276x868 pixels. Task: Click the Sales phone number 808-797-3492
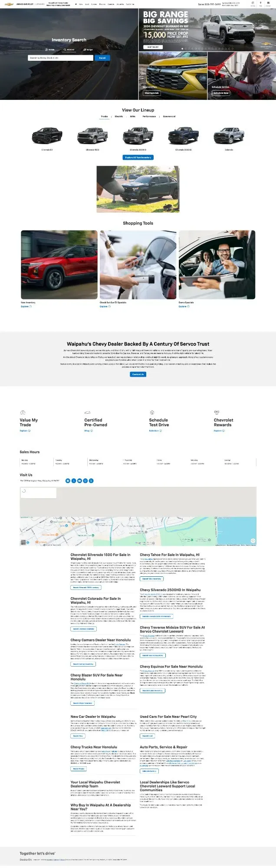pyautogui.click(x=209, y=4)
